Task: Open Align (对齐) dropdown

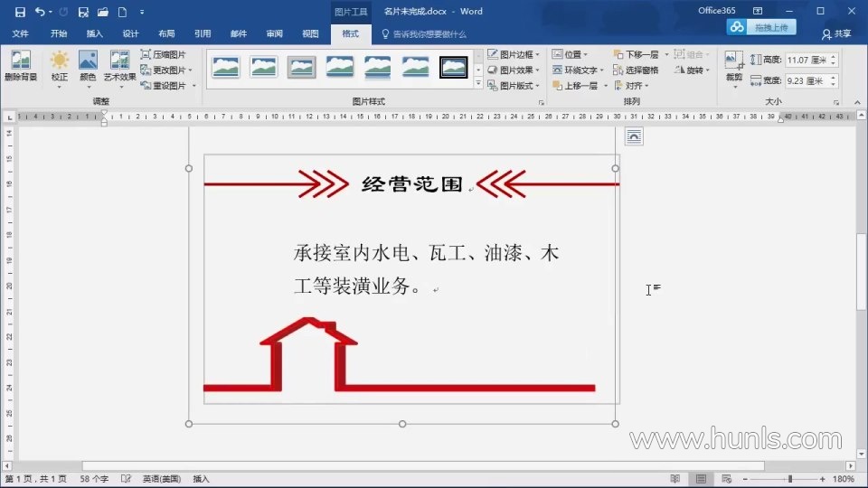Action: coord(631,85)
